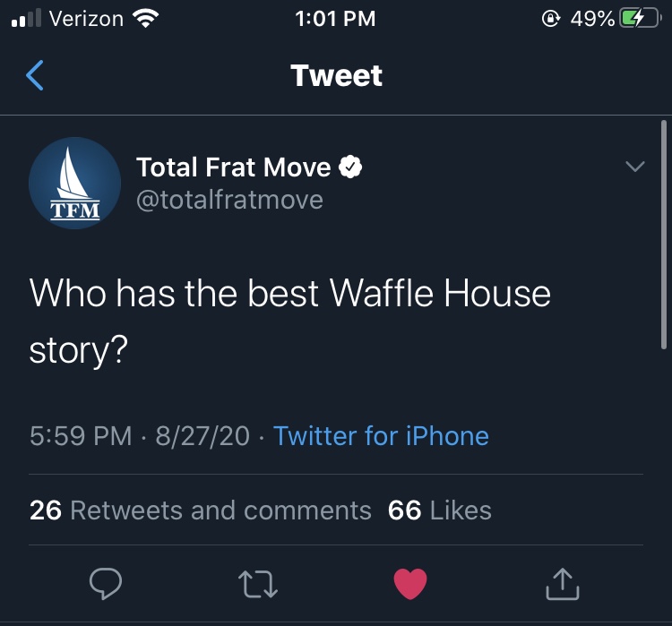The height and width of the screenshot is (626, 672).
Task: Tap the 5:59 PM timestamp
Action: coord(81,436)
